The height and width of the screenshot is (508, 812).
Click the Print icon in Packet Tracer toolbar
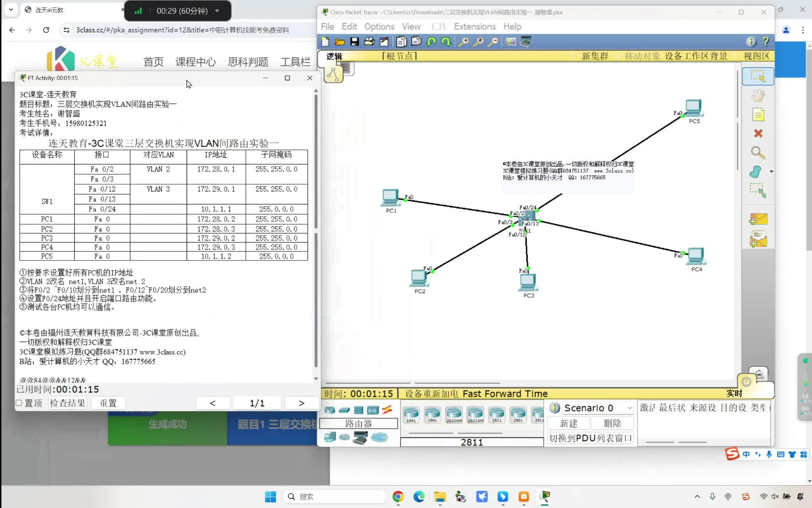click(x=369, y=42)
